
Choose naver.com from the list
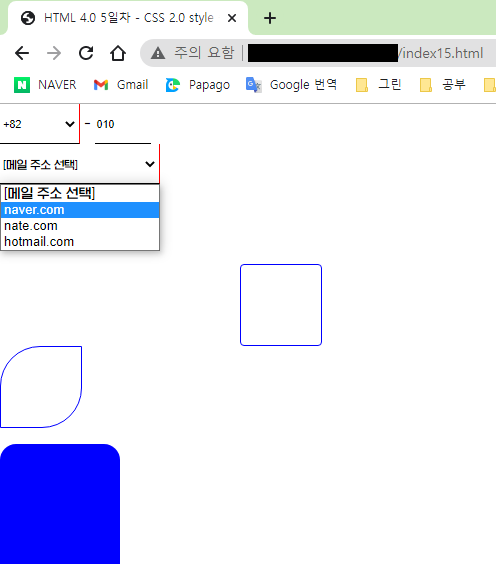[x=80, y=210]
